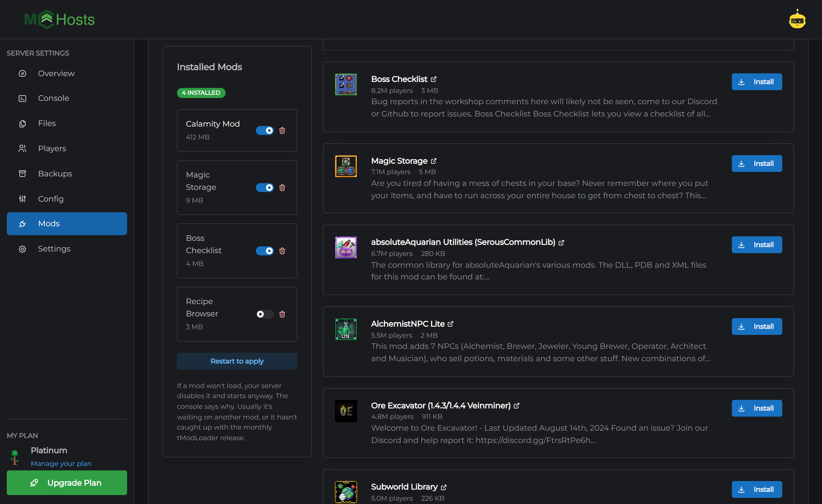This screenshot has width=822, height=504.
Task: Disable the Calamity Mod toggle
Action: point(265,130)
